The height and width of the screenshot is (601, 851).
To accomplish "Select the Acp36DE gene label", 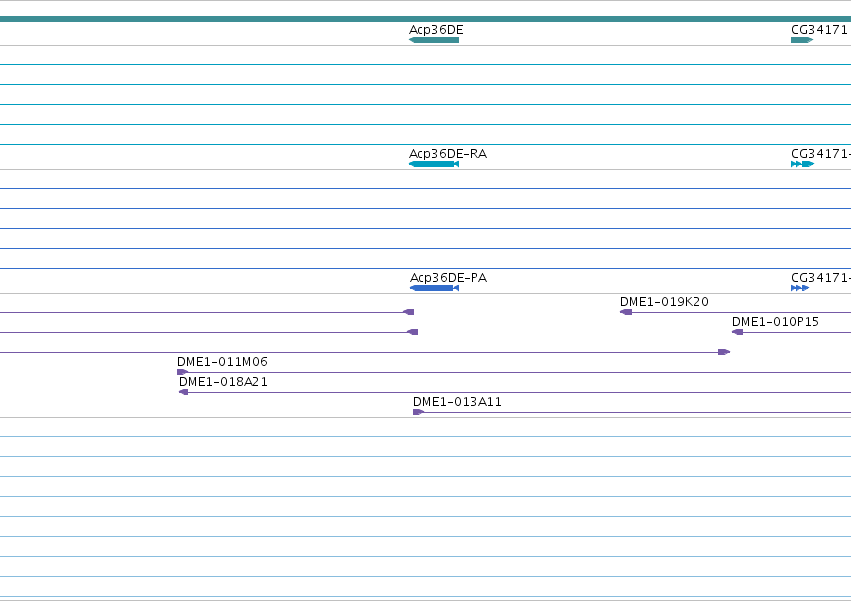I will [x=436, y=29].
